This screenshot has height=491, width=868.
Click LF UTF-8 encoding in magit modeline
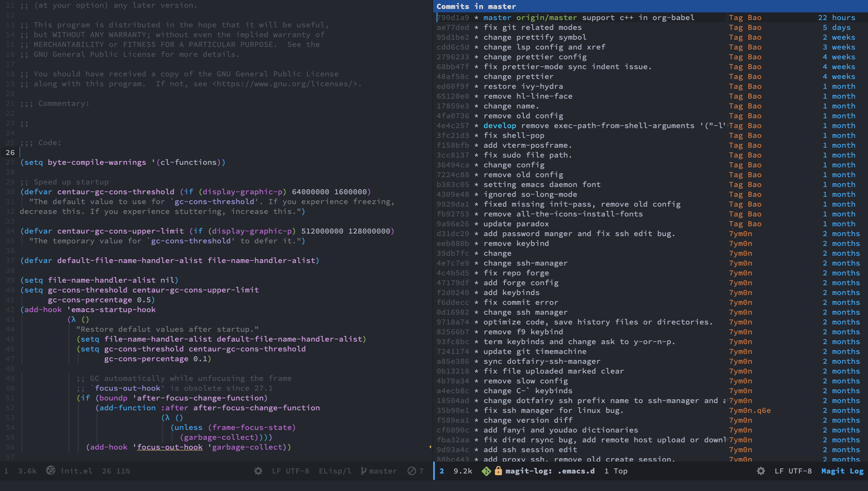click(x=793, y=471)
